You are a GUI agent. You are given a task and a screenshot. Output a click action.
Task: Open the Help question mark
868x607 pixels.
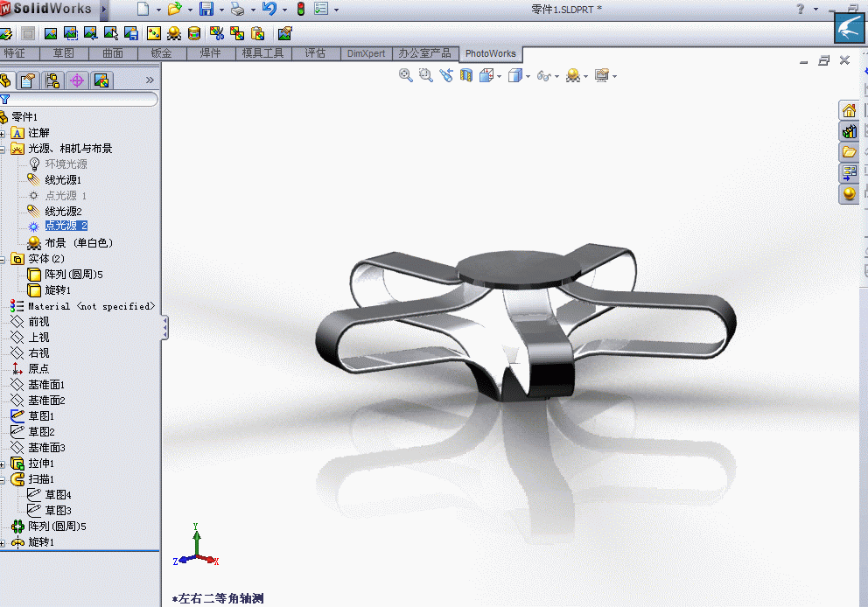click(801, 9)
